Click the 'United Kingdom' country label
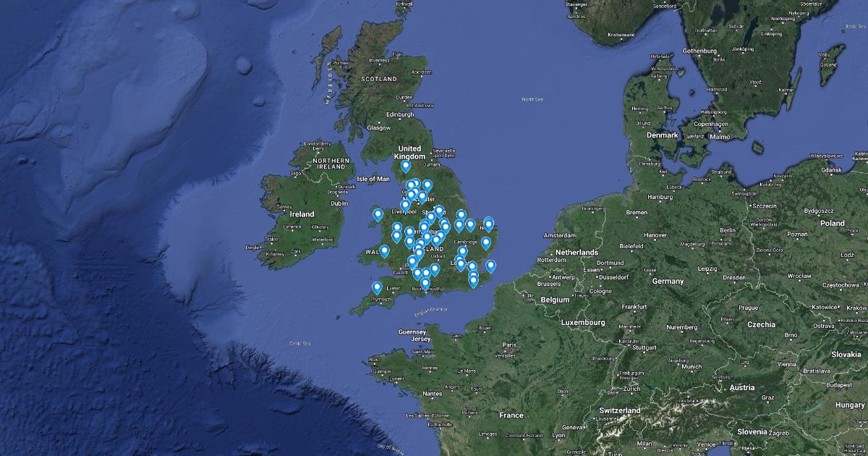868x456 pixels. [409, 153]
